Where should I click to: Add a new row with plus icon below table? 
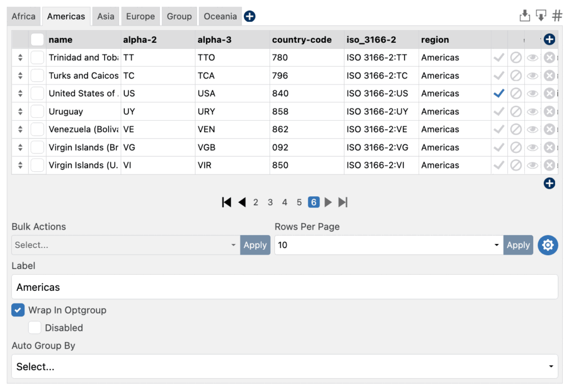coord(549,183)
